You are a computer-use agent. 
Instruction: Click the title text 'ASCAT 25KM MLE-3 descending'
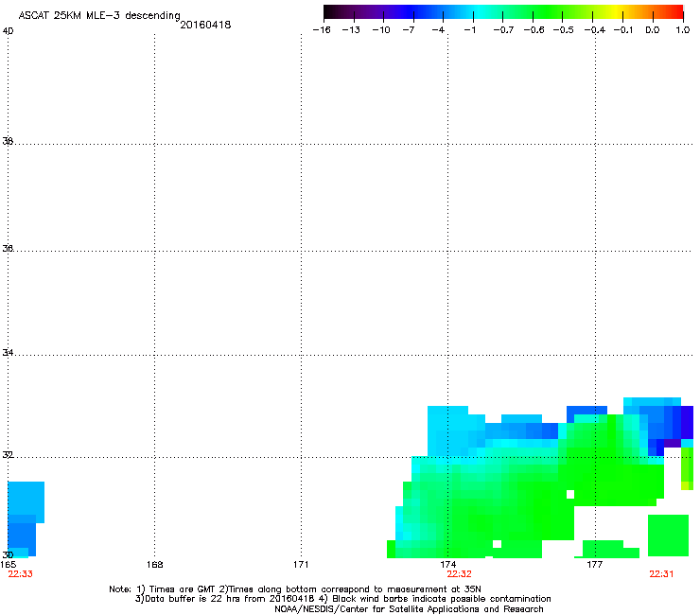[99, 15]
